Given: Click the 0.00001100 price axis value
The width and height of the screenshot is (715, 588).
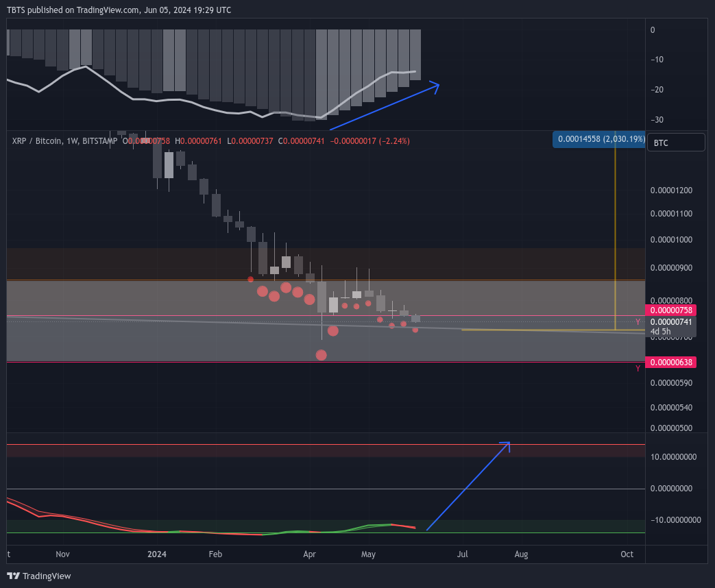Looking at the screenshot, I should click(x=671, y=214).
